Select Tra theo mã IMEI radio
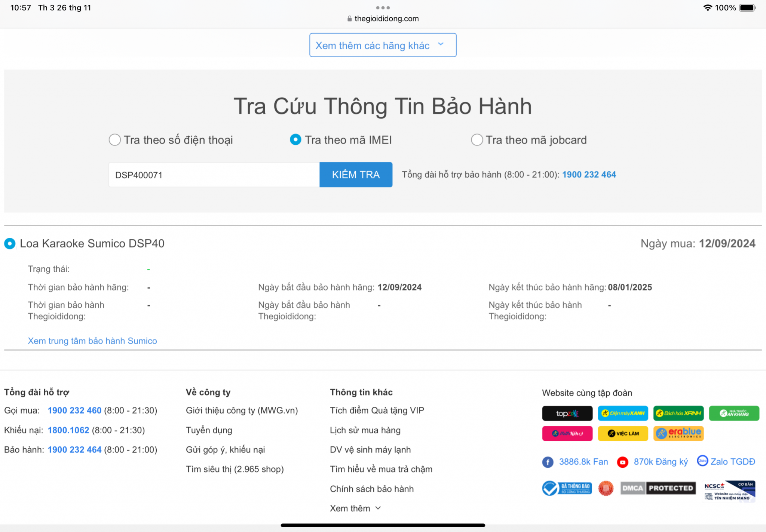 click(x=295, y=140)
